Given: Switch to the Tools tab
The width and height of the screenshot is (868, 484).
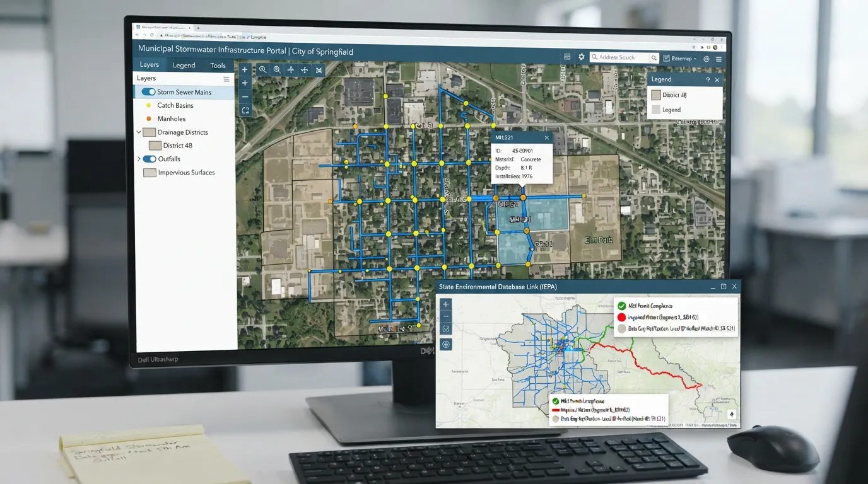Looking at the screenshot, I should click(x=218, y=66).
